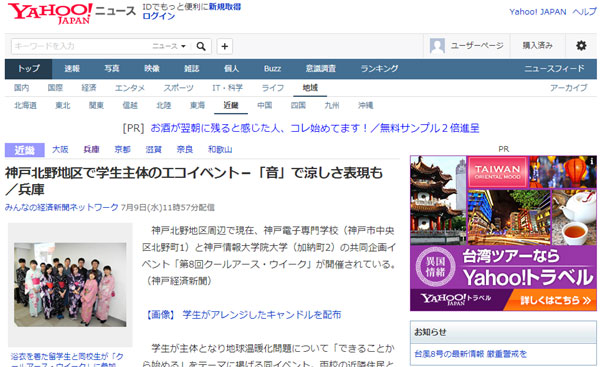Viewport: 600px width, 367px height.
Task: Go to the IT・科学 category
Action: click(x=227, y=88)
